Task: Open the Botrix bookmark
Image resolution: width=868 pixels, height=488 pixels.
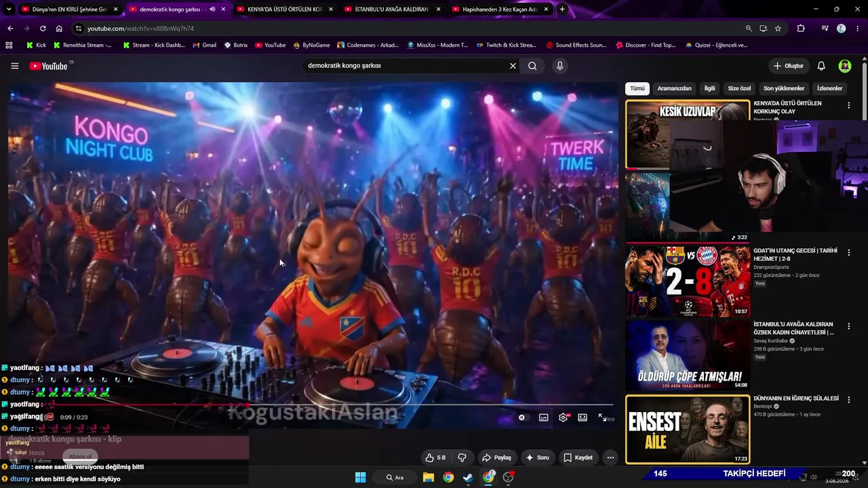Action: pyautogui.click(x=235, y=45)
